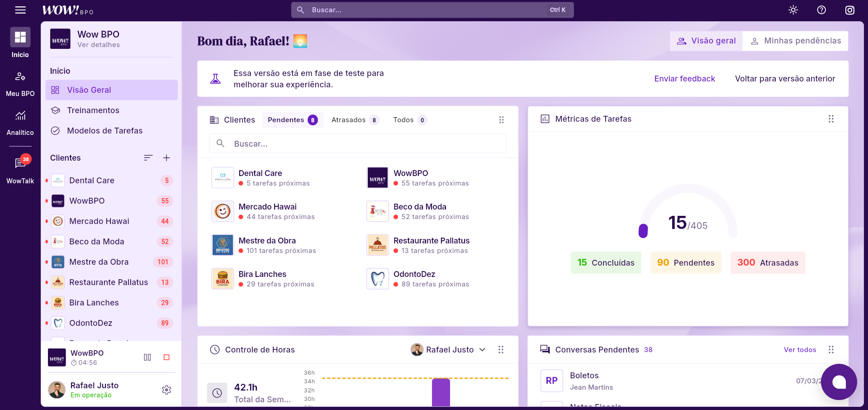Click the Enviar feedback link
Image resolution: width=868 pixels, height=410 pixels.
pos(684,79)
